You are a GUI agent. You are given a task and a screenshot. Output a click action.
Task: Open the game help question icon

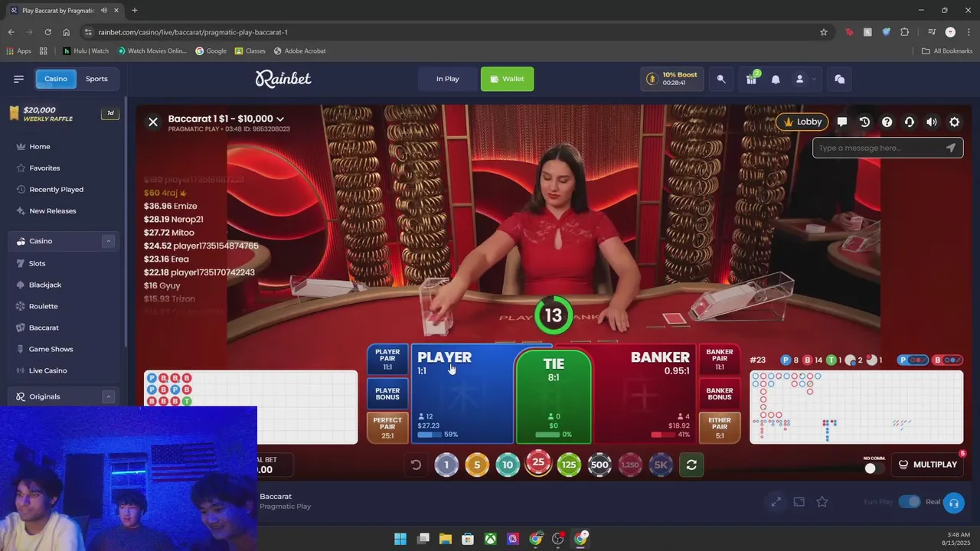[x=887, y=122]
